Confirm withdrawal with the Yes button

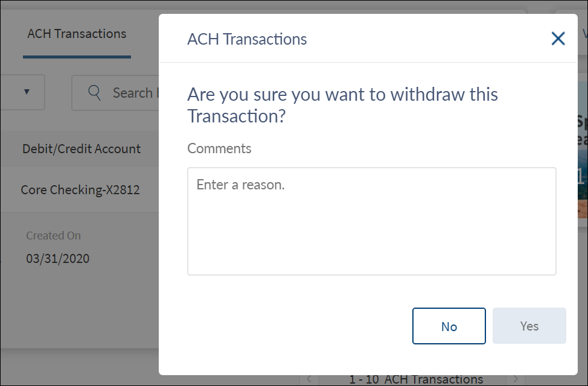click(x=529, y=326)
